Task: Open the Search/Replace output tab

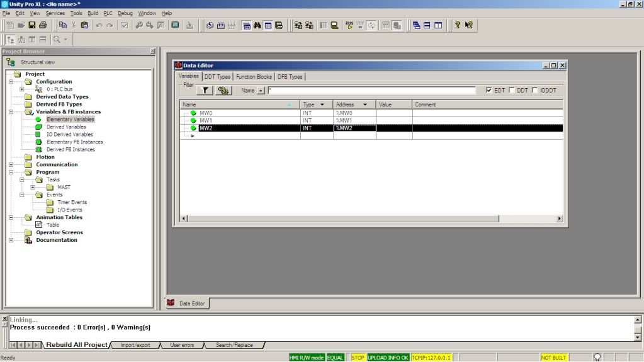Action: [x=234, y=345]
